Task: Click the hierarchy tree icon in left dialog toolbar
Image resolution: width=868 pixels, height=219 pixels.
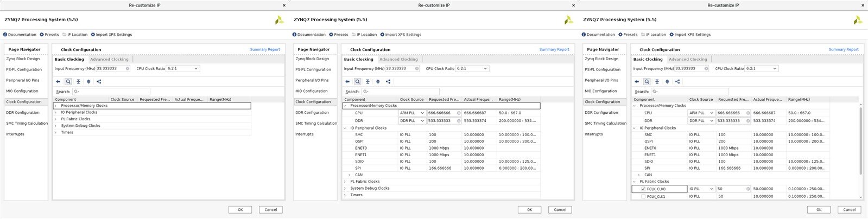Action: tap(99, 81)
